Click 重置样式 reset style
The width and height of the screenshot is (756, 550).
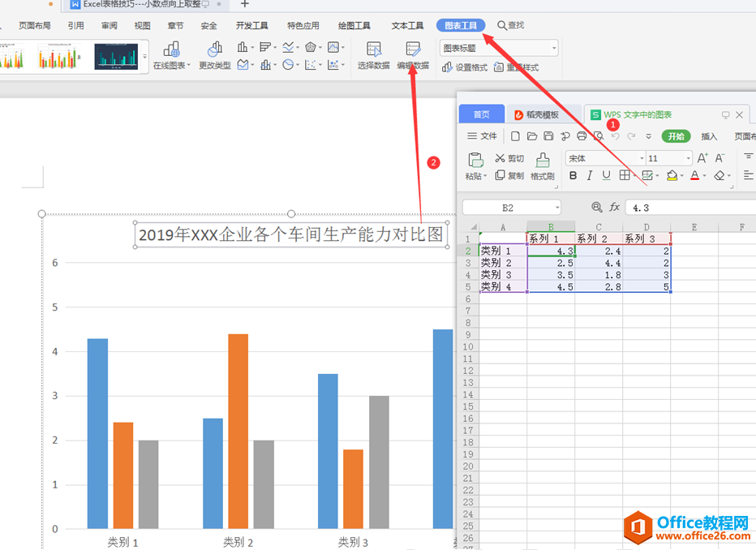[517, 67]
